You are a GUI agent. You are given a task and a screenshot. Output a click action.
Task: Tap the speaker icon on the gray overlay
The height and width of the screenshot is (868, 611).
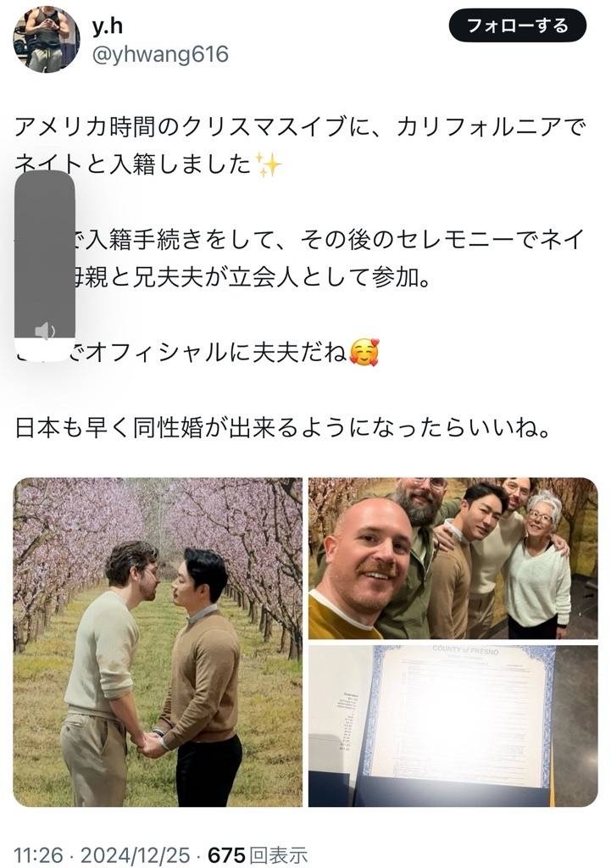(x=44, y=331)
